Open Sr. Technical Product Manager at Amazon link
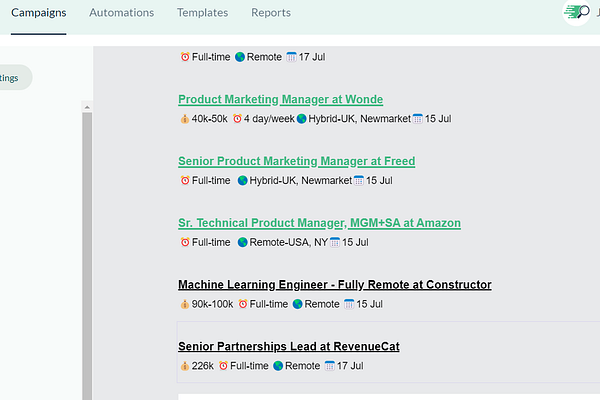 320,223
